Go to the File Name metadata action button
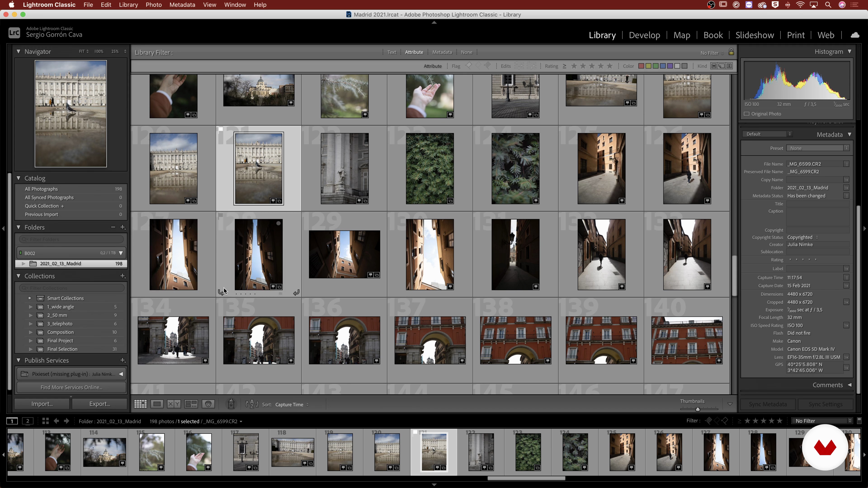 [847, 164]
